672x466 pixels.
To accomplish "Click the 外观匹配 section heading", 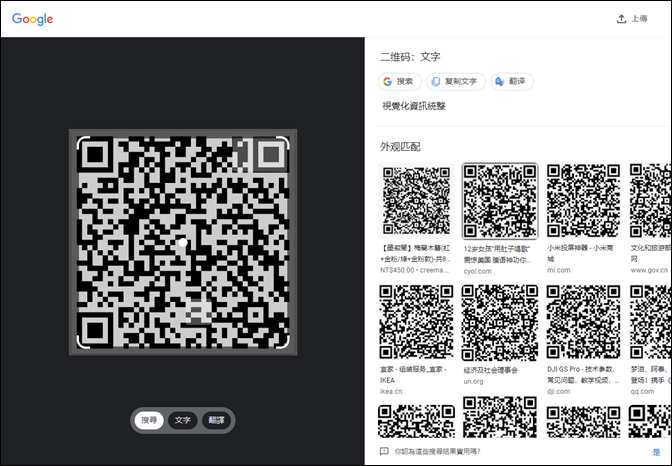I will point(400,147).
